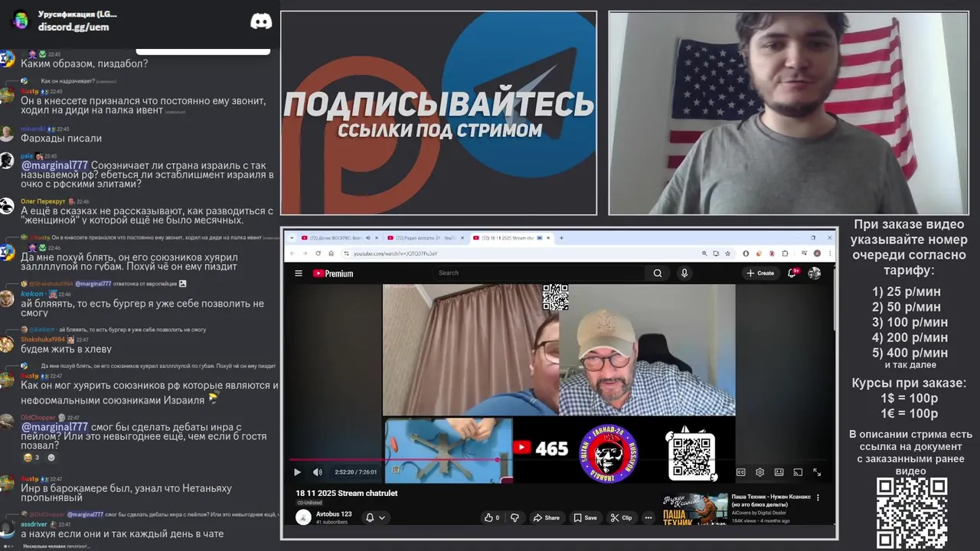Screen dimensions: 980x551
Task: Expand notification options chevron beside bell
Action: pyautogui.click(x=382, y=517)
